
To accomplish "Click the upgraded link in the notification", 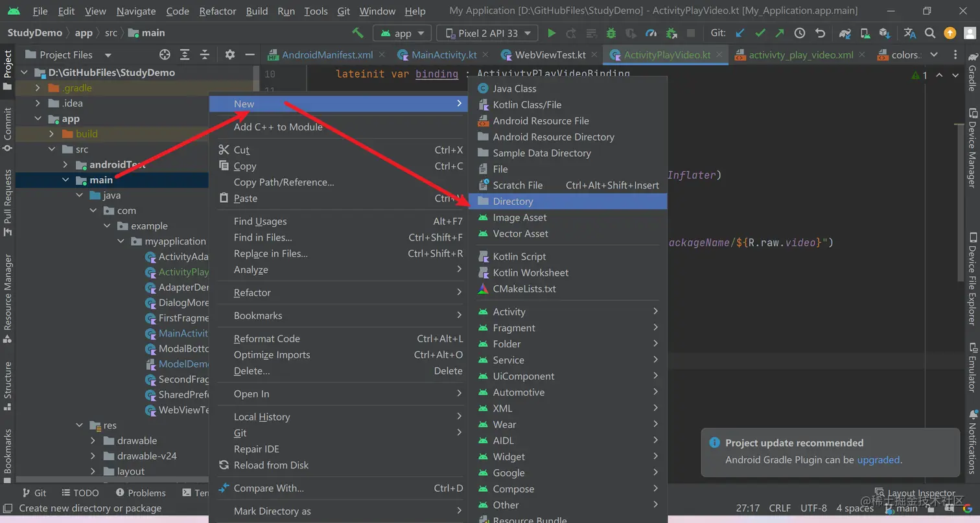I will pyautogui.click(x=878, y=459).
